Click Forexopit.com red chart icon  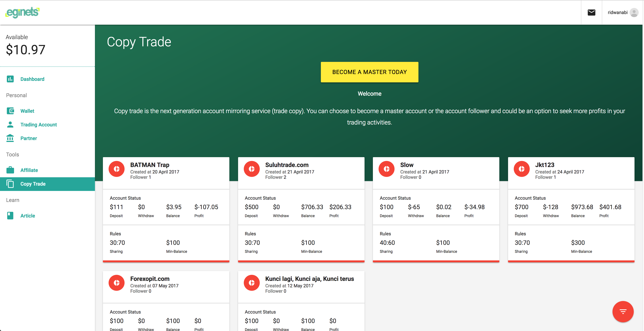117,283
